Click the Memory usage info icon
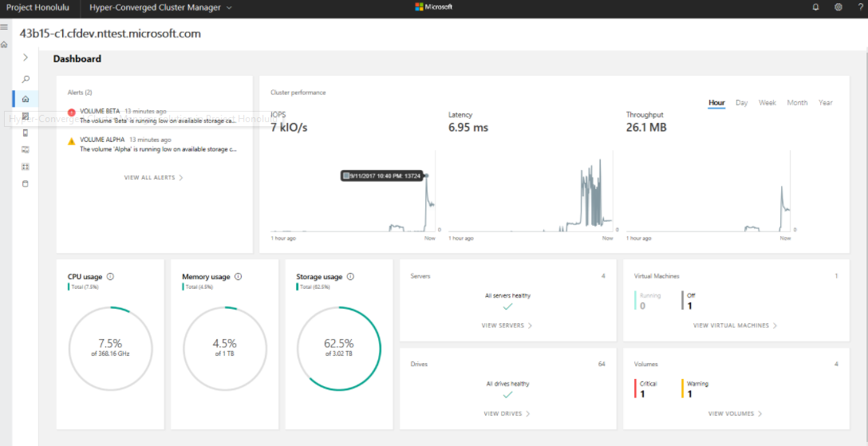 238,277
